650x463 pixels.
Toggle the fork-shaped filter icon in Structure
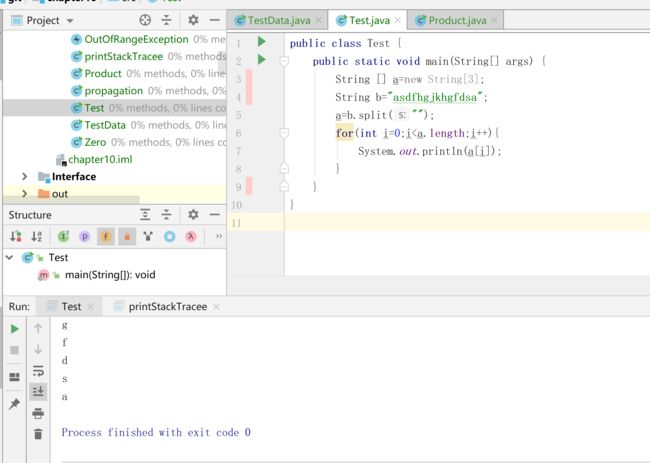pyautogui.click(x=148, y=236)
